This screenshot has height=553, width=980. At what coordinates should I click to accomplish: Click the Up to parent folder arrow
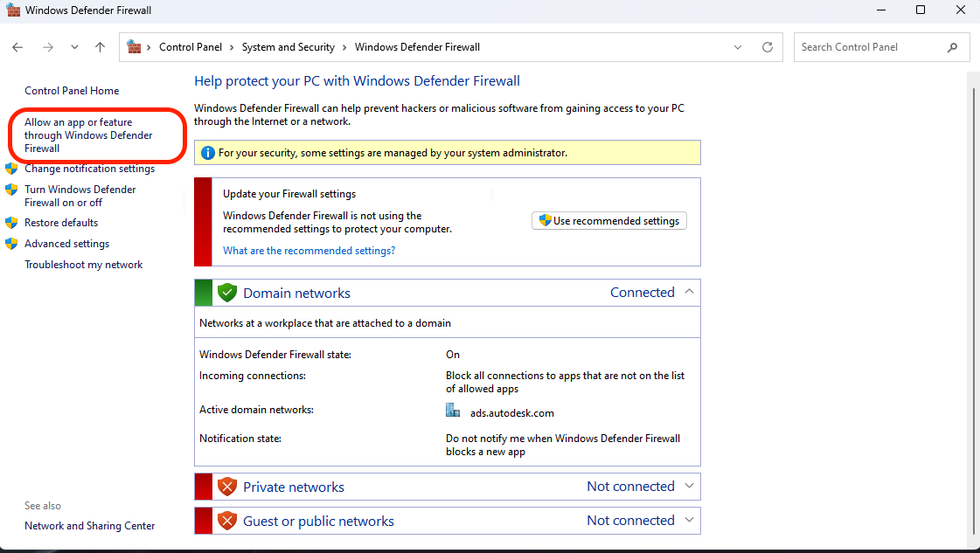pos(100,47)
